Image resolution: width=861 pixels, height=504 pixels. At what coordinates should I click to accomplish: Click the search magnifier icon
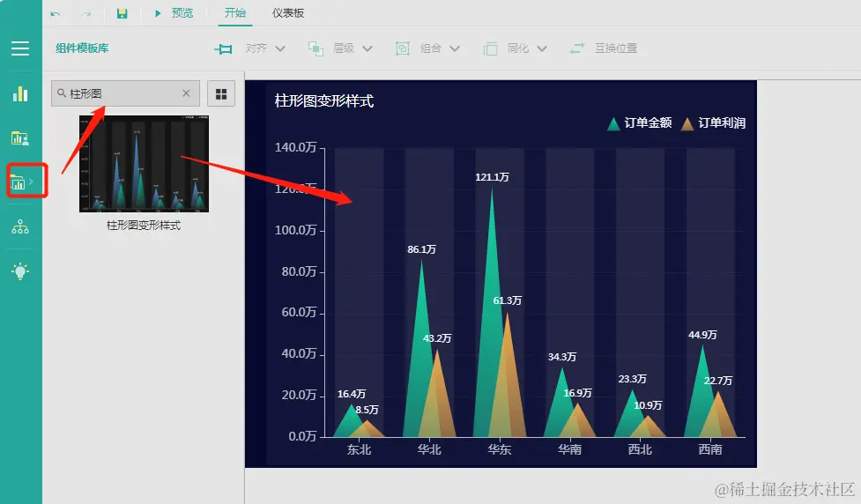[x=62, y=93]
